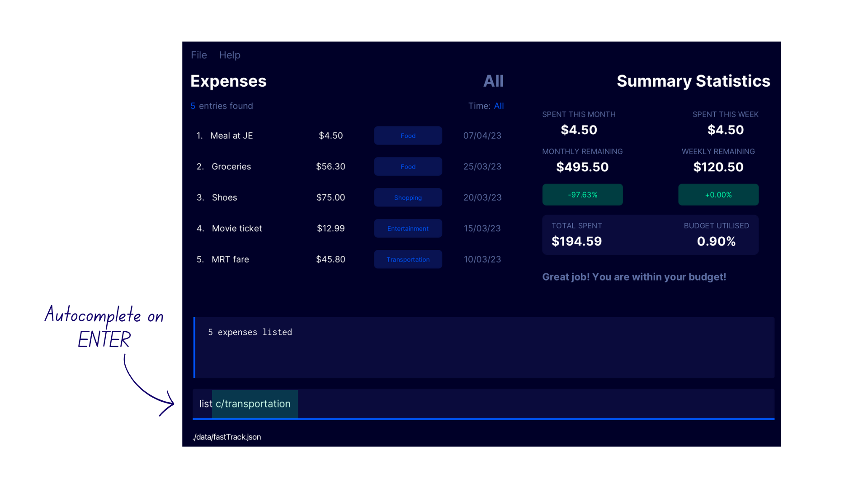Click the Spent This Month $4.50 value
Screen dimensions: 868x488
[579, 130]
